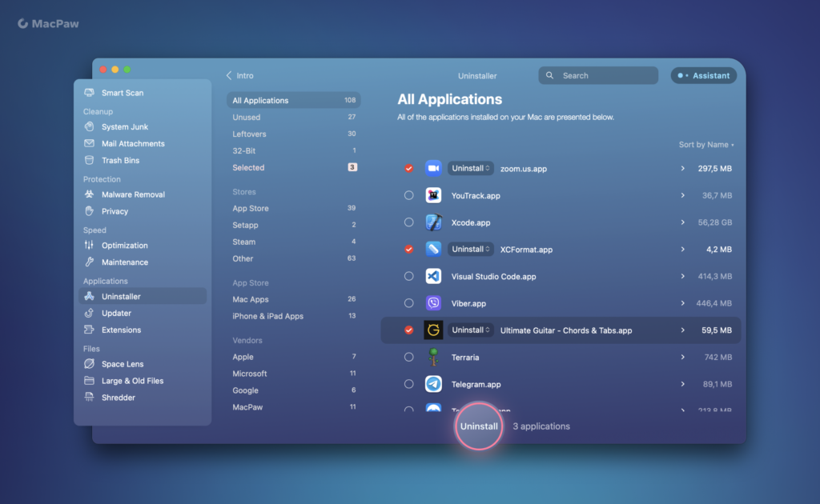820x504 pixels.
Task: Click the Telegram app icon
Action: pyautogui.click(x=433, y=384)
